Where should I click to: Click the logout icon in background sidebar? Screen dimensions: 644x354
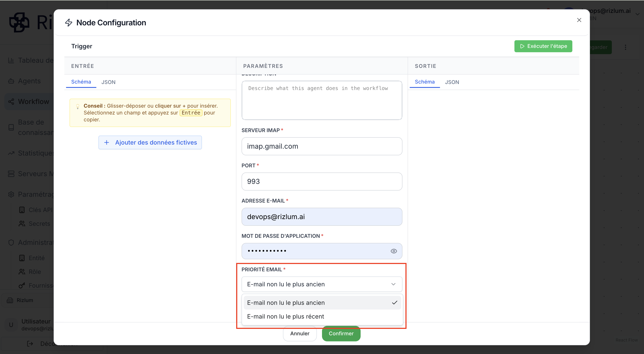pyautogui.click(x=30, y=343)
